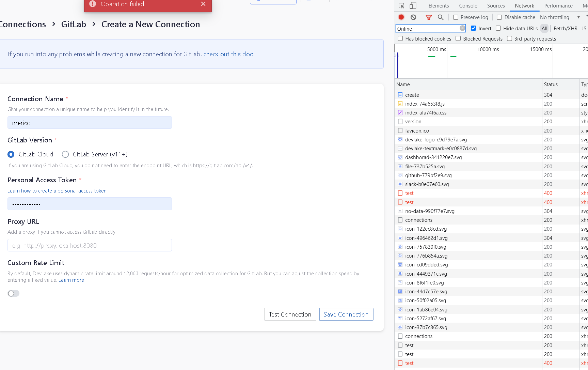Stop recording network log
Viewport: 588px width, 370px height.
tap(401, 17)
